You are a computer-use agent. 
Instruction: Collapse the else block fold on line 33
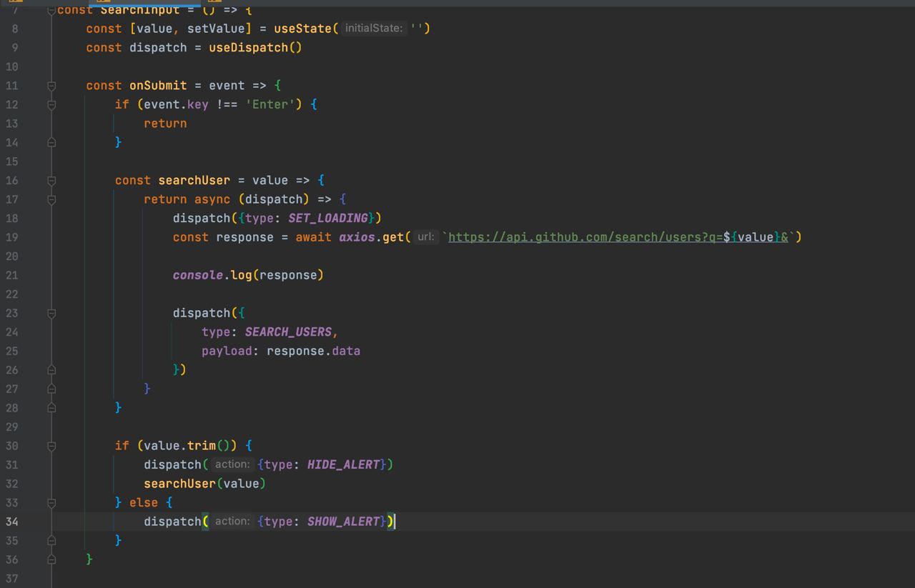click(51, 502)
